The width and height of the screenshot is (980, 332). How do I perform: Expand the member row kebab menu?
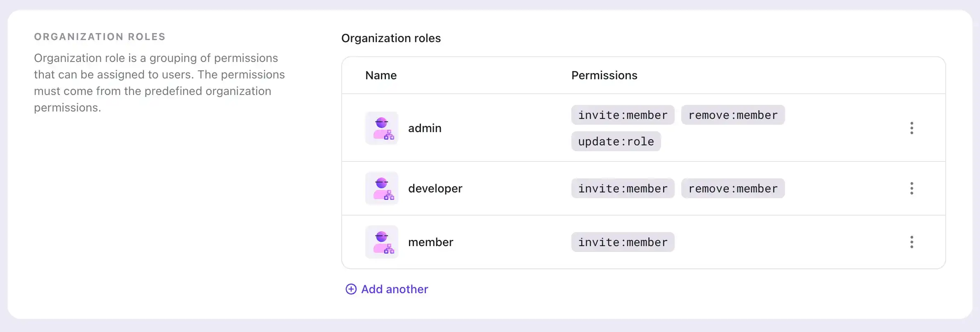[911, 242]
